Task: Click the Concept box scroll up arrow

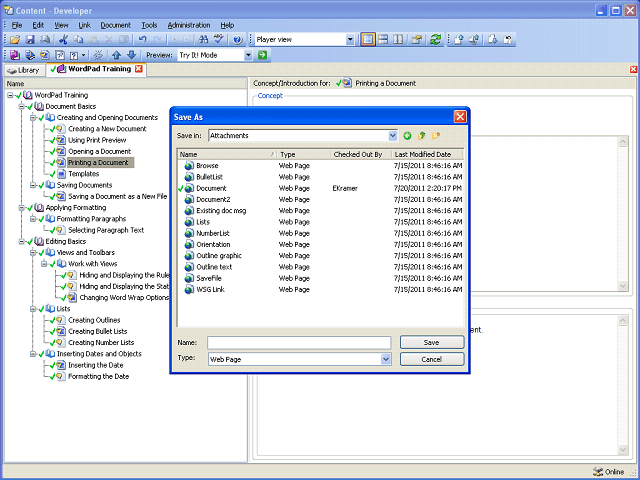Action: tap(622, 142)
